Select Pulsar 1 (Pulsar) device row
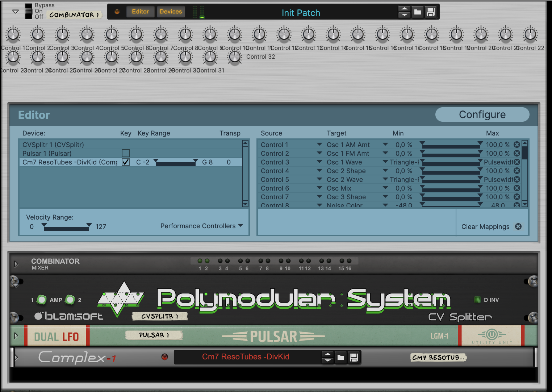This screenshot has height=392, width=552. coord(130,153)
